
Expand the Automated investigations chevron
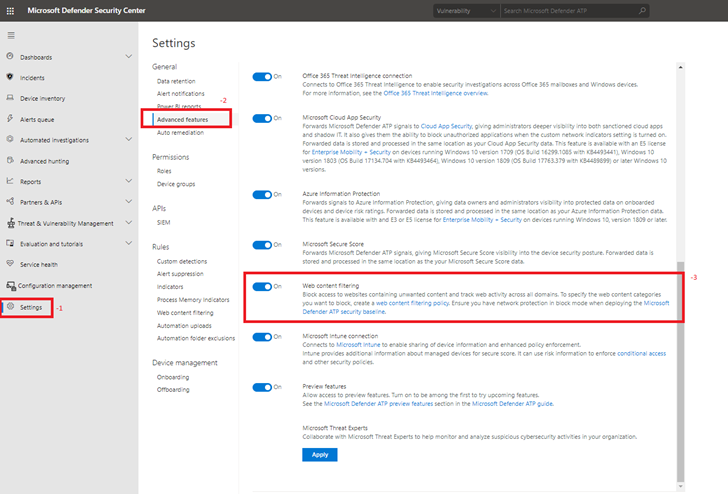point(129,139)
